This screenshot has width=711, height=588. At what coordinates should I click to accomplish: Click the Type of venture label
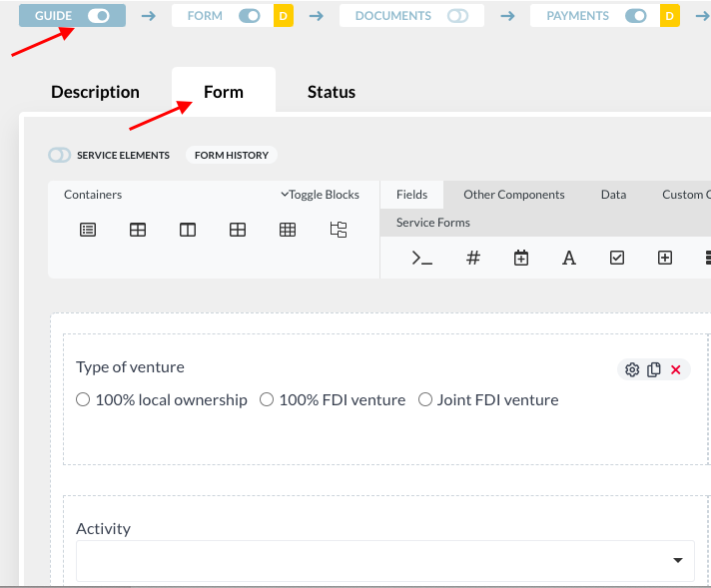(x=130, y=366)
